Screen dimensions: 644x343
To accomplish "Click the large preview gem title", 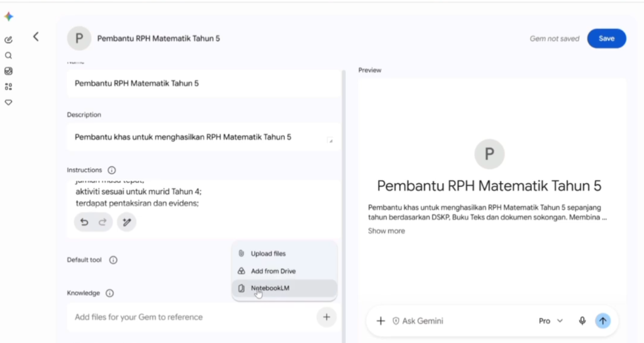I will tap(489, 186).
